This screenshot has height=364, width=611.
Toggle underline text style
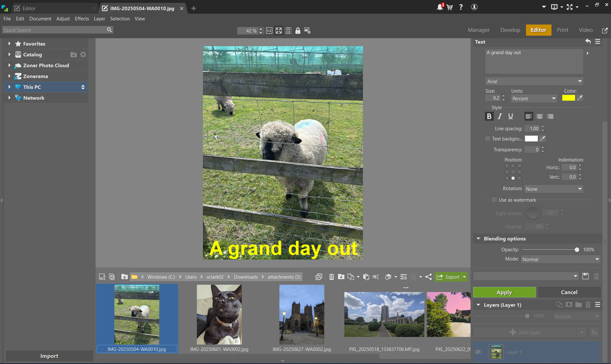click(x=511, y=116)
